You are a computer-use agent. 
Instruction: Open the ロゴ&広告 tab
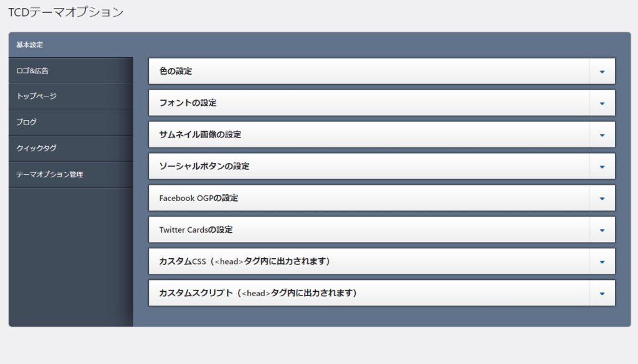(x=32, y=71)
